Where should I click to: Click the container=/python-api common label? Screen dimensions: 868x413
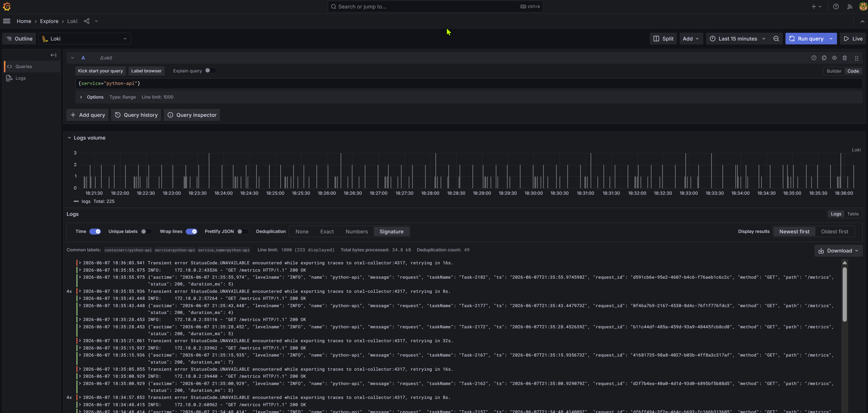pos(128,250)
